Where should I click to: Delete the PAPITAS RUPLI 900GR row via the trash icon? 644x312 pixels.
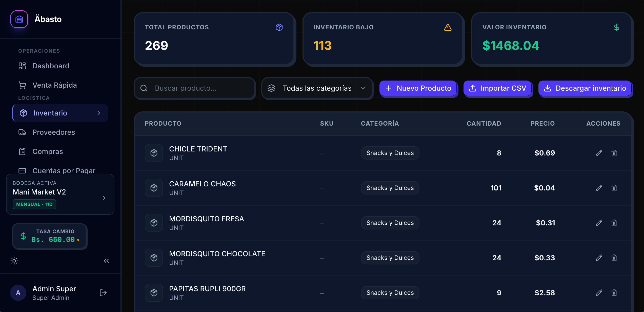[614, 293]
